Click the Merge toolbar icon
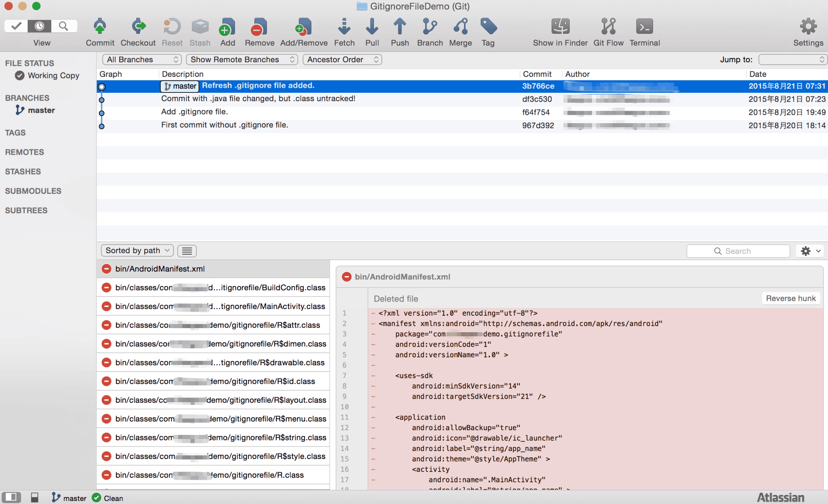The width and height of the screenshot is (828, 504). (x=460, y=27)
